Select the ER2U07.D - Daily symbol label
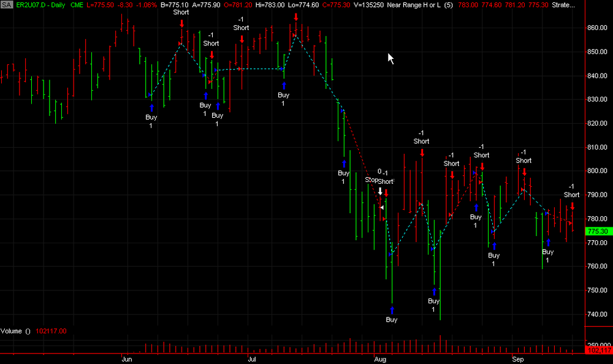This screenshot has width=613, height=364. (40, 5)
